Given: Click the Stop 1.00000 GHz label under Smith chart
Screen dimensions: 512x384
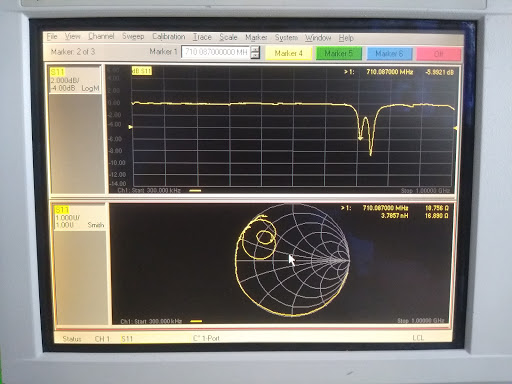Looking at the screenshot, I should coord(421,321).
